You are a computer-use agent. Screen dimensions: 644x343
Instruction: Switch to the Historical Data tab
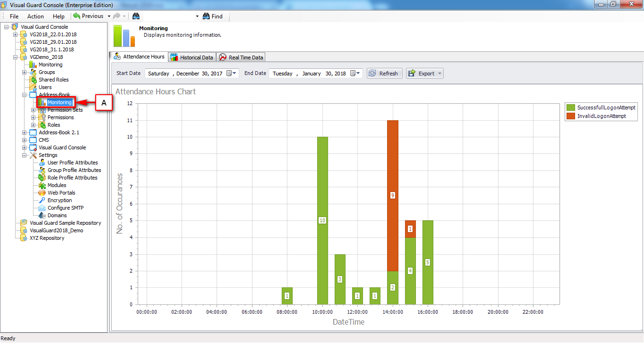[192, 57]
